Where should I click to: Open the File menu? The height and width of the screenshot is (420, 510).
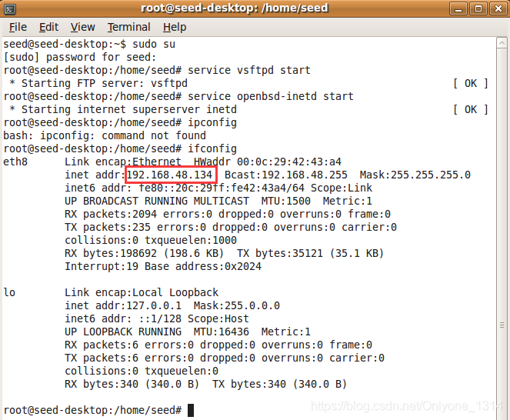tap(18, 27)
